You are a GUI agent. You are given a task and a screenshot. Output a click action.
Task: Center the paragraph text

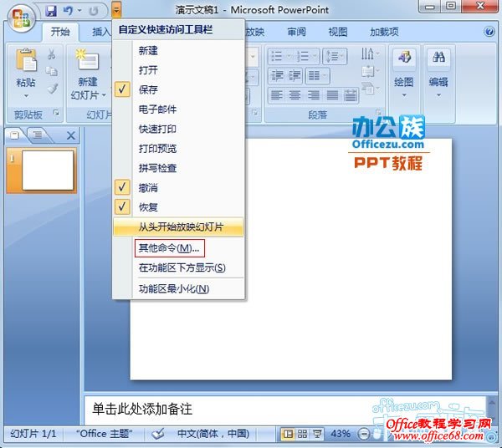click(x=295, y=95)
